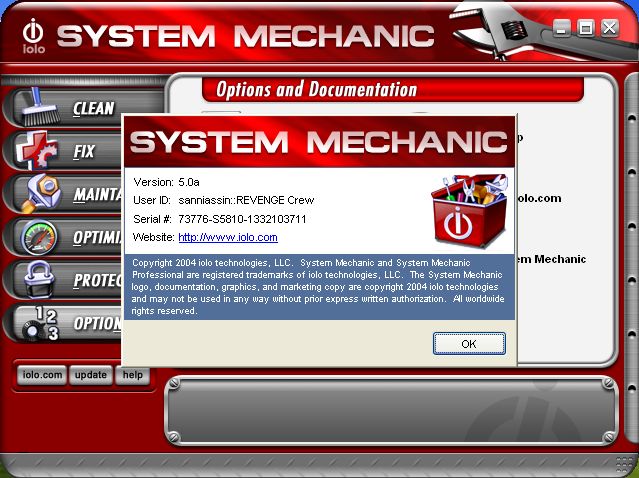Click the iolo.com button in sidebar
The height and width of the screenshot is (478, 639).
[x=42, y=375]
